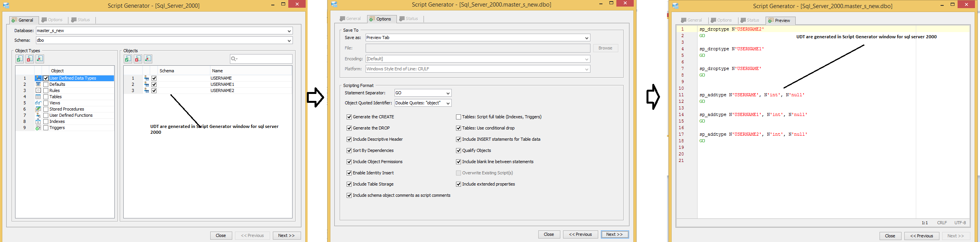
Task: Click the magnifier icon in Objects search box
Action: [x=234, y=59]
